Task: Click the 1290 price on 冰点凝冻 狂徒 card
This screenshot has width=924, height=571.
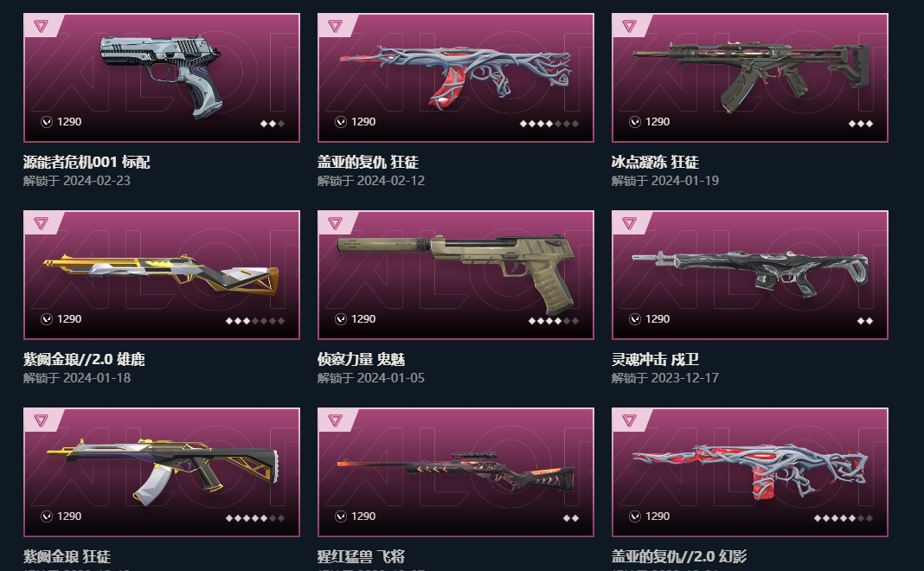Action: click(657, 122)
